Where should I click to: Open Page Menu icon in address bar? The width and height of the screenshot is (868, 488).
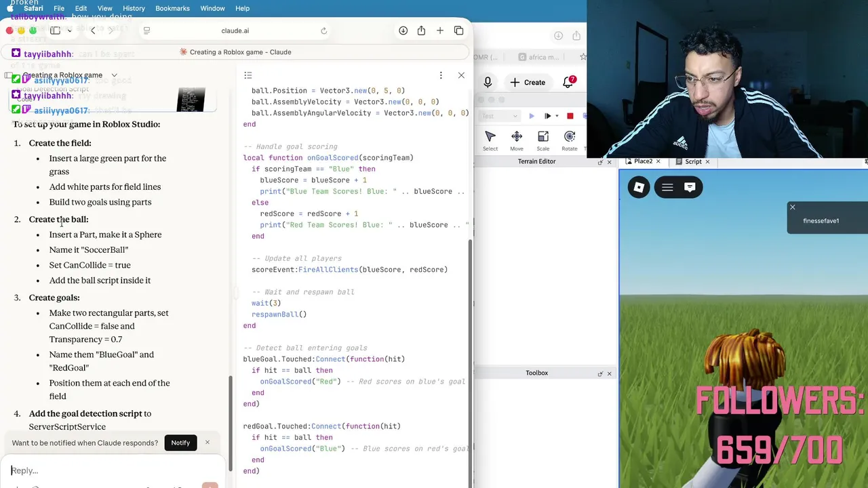[146, 30]
